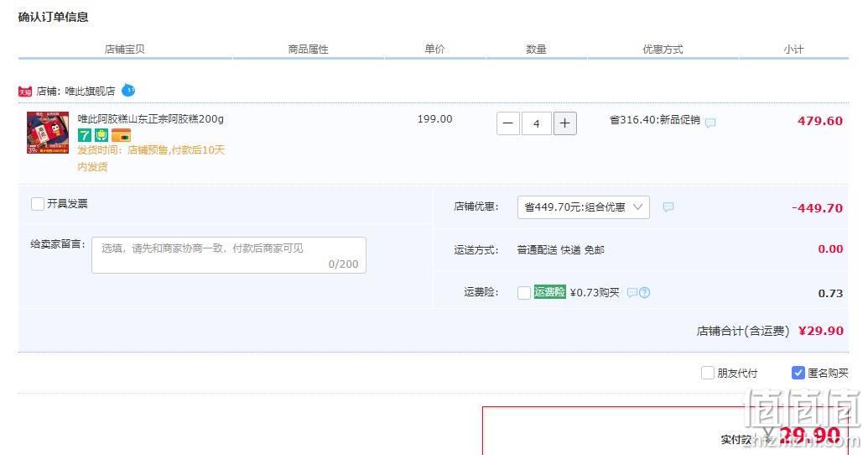
Task: Decrease quantity with the minus button
Action: (508, 123)
